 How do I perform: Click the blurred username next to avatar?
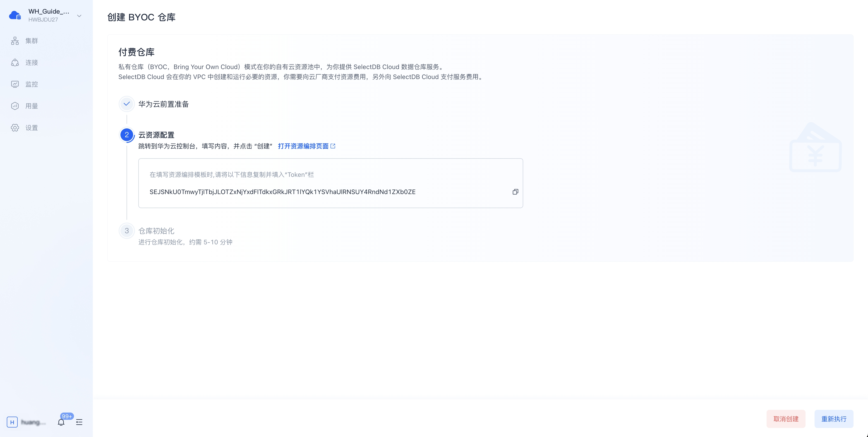pos(33,422)
